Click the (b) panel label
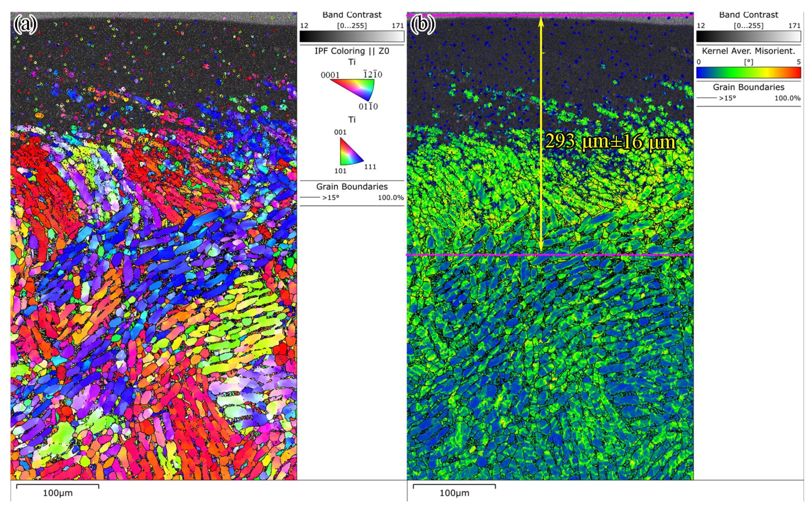 (423, 25)
